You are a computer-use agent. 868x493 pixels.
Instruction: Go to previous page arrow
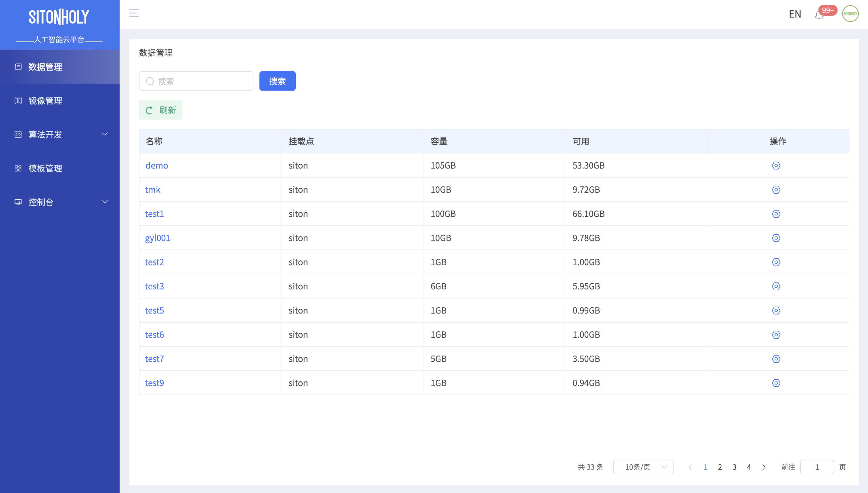[690, 467]
